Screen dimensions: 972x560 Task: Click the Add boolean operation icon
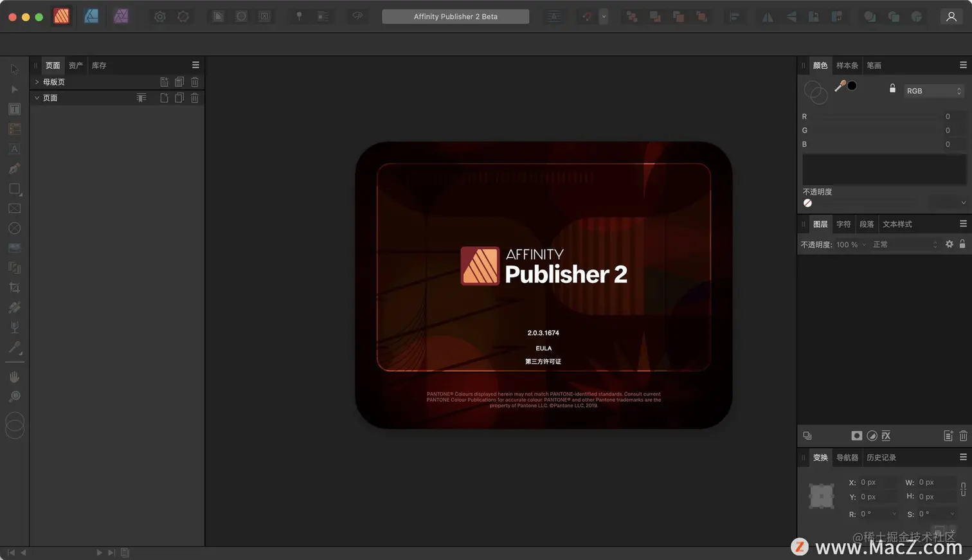[870, 17]
